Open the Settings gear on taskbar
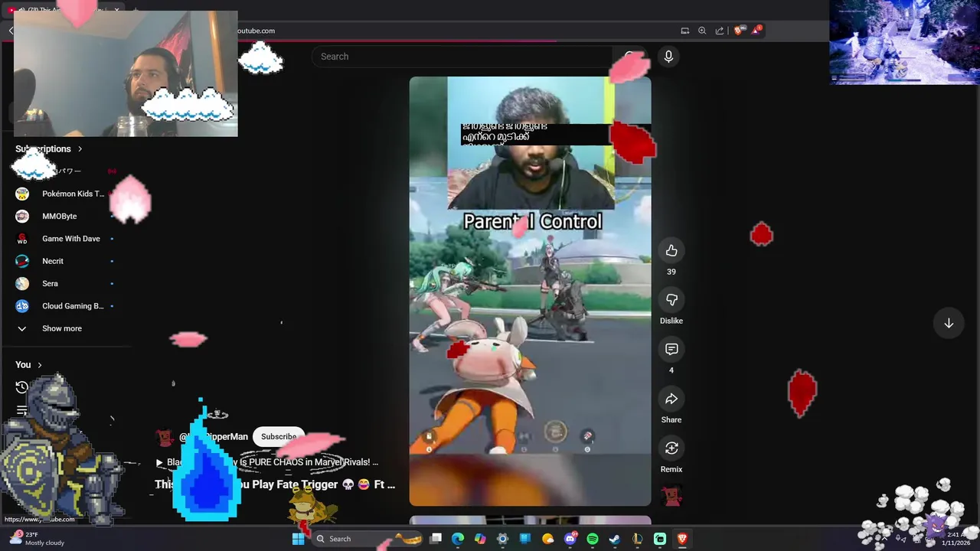The image size is (980, 551). click(502, 539)
